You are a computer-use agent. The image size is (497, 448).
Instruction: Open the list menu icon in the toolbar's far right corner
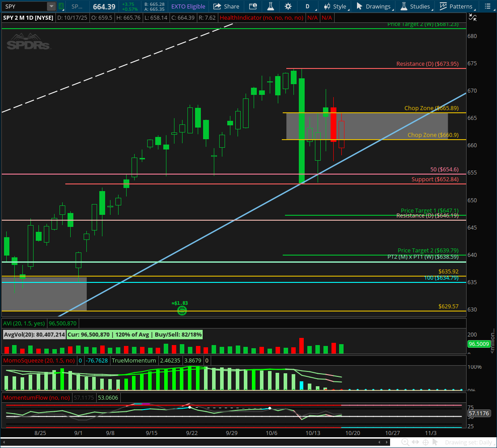488,6
